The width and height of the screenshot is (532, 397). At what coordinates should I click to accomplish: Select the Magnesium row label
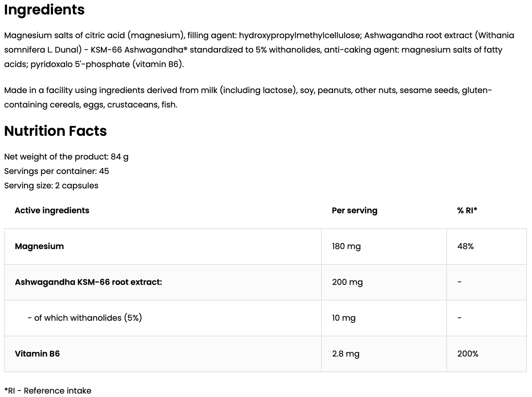[39, 246]
